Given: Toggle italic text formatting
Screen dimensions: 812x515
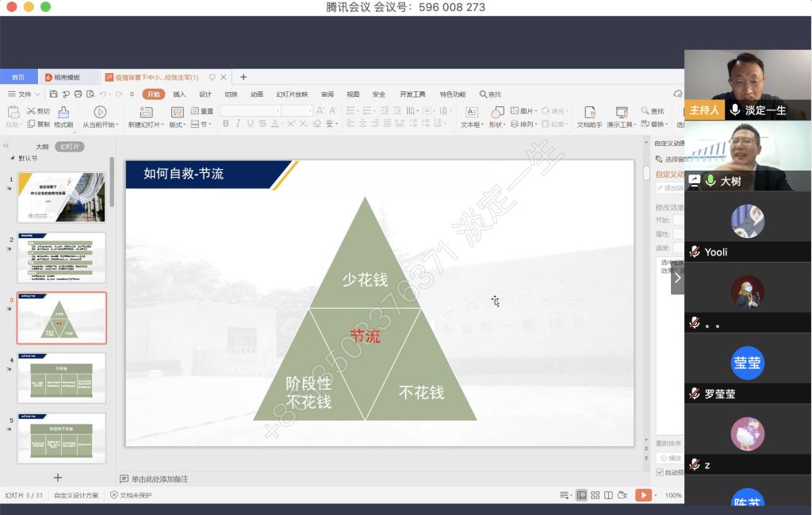Looking at the screenshot, I should (x=238, y=124).
